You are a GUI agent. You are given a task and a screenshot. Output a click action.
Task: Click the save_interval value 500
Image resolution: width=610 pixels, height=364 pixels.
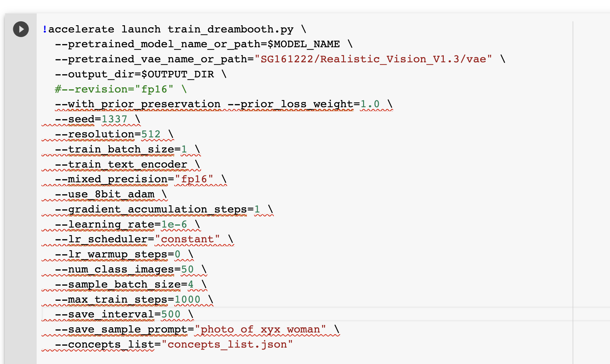pyautogui.click(x=171, y=314)
